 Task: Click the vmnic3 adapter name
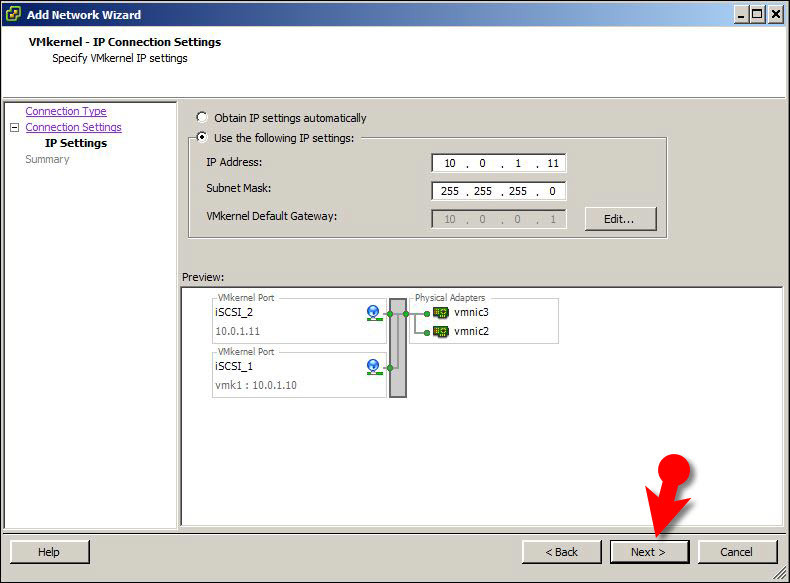point(471,312)
